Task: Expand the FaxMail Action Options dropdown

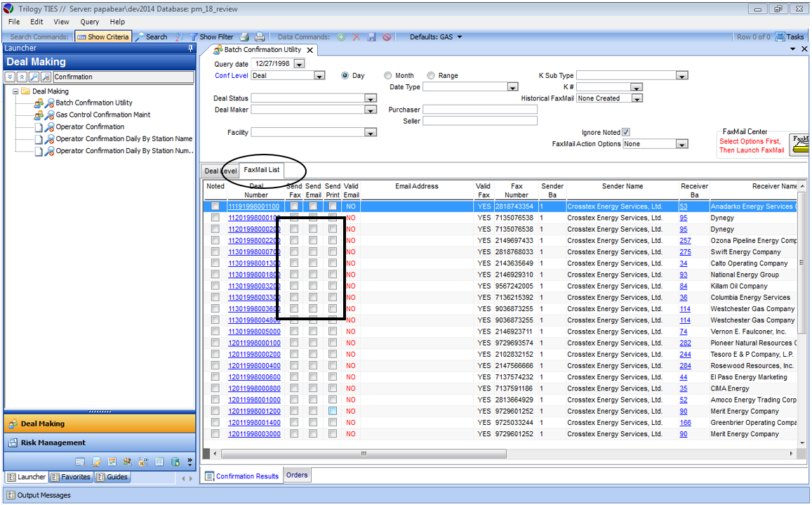Action: (681, 144)
